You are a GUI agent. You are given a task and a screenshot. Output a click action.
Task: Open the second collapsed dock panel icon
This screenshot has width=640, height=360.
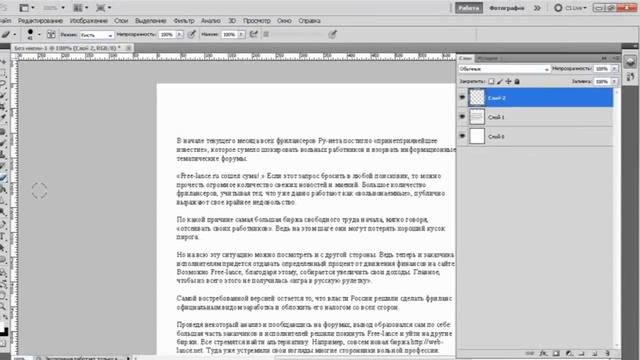pyautogui.click(x=630, y=76)
